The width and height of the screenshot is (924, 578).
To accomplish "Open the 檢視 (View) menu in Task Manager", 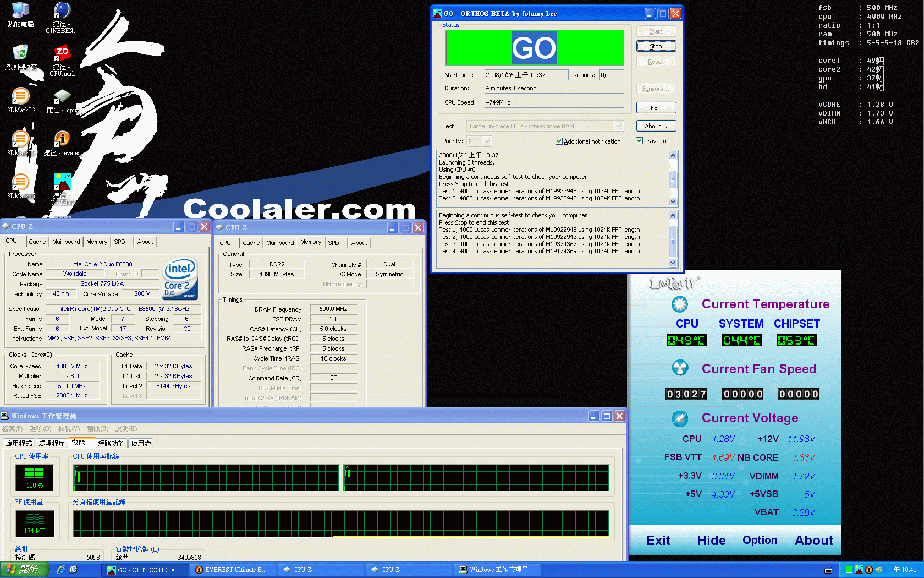I will point(69,429).
